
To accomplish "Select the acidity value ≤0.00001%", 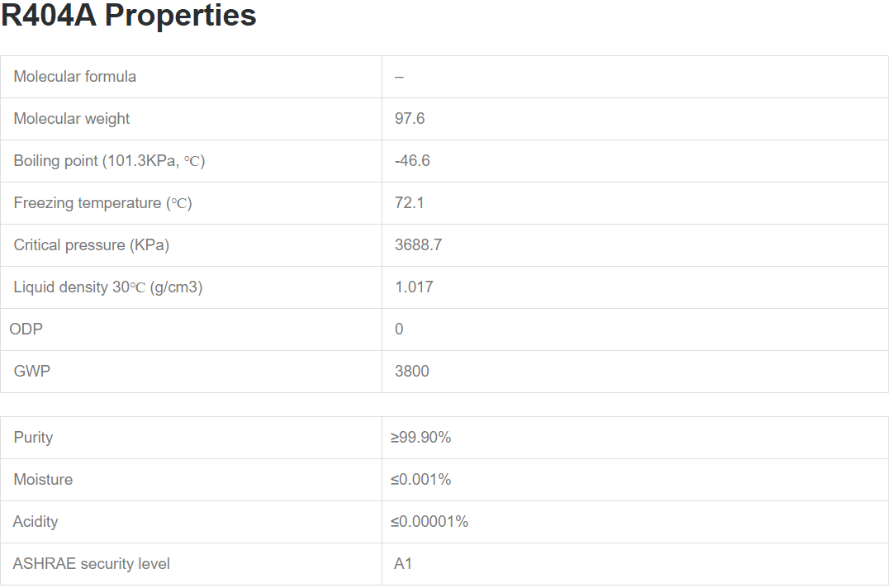I will 429,522.
